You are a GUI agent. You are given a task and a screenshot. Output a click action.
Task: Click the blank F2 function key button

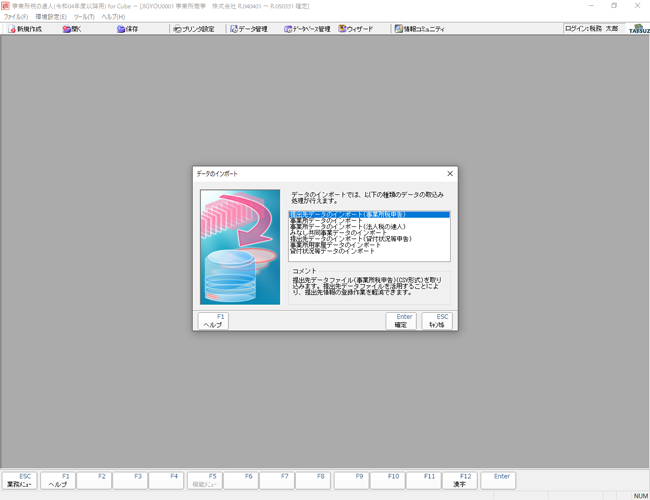coord(94,481)
